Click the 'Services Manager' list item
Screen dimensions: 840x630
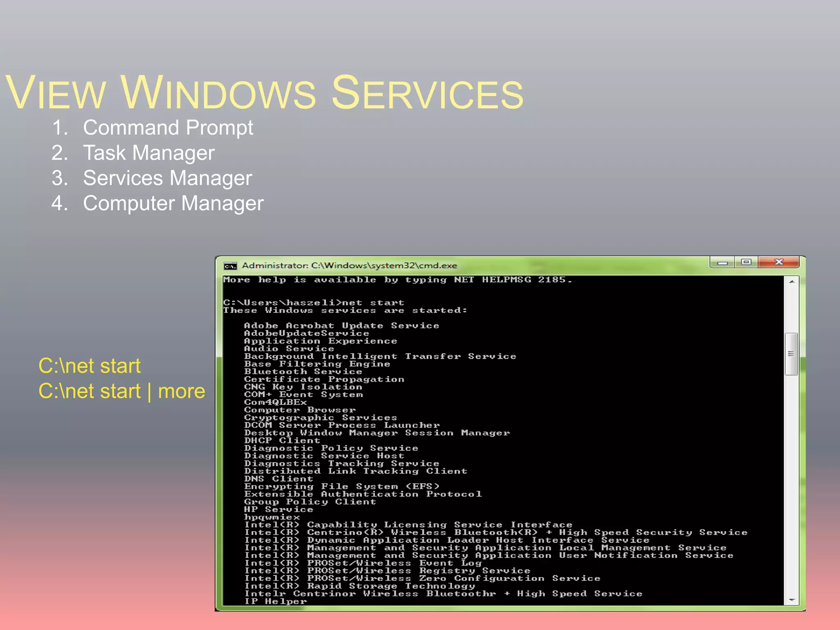[x=168, y=178]
